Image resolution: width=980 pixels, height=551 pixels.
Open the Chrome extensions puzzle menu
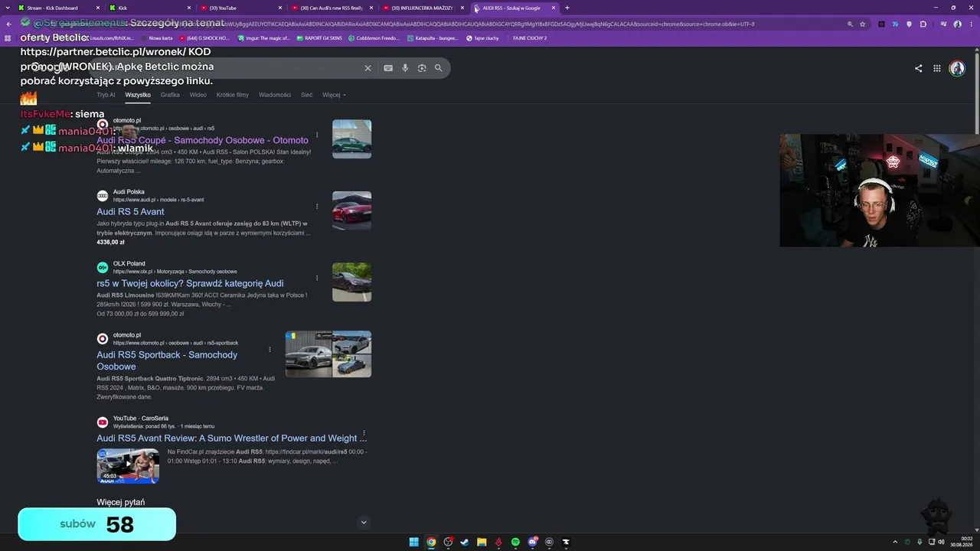pos(923,24)
